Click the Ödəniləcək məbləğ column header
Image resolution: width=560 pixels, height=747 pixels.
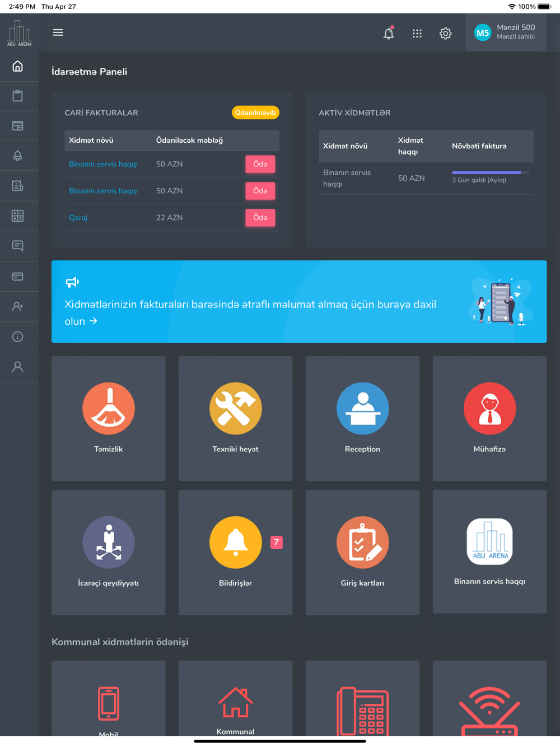pos(189,141)
